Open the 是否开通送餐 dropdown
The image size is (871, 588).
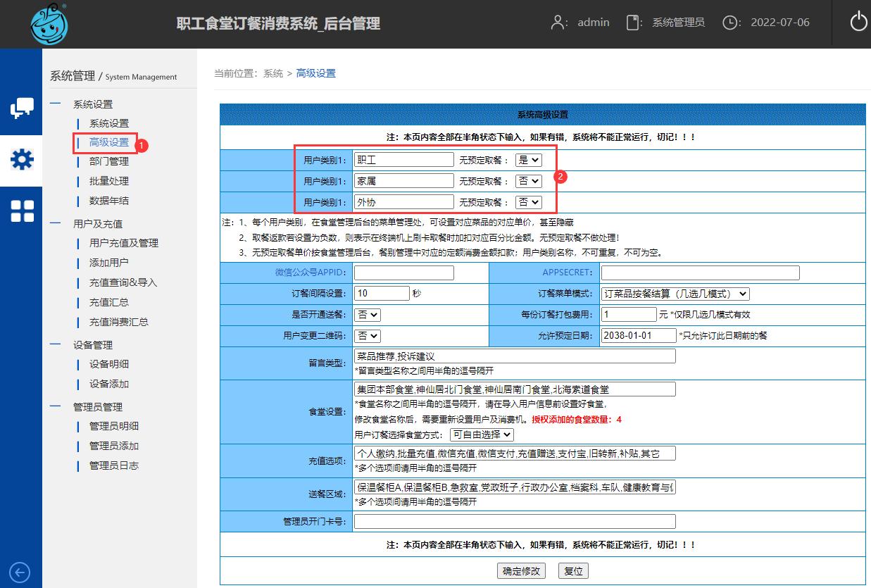(x=367, y=315)
